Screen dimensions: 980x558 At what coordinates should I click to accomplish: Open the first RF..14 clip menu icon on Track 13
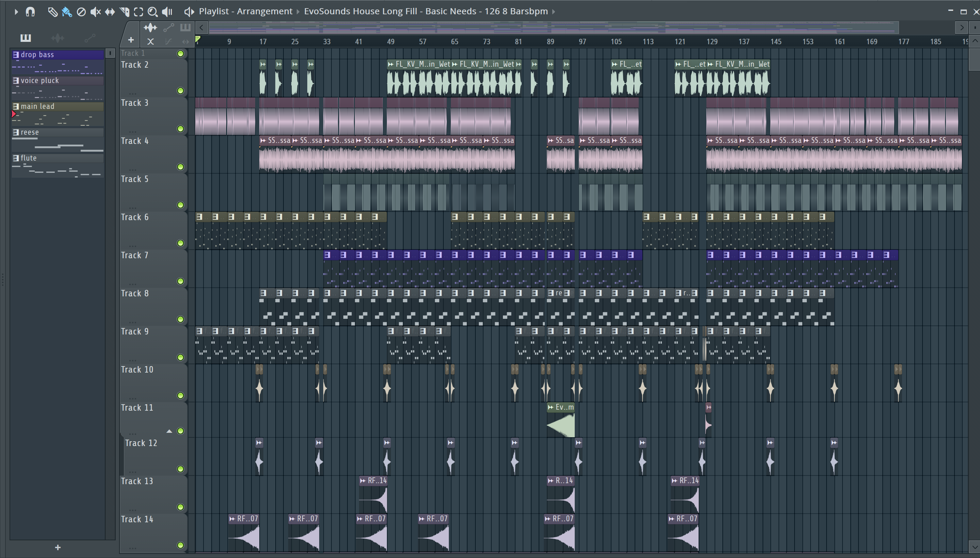coord(363,480)
